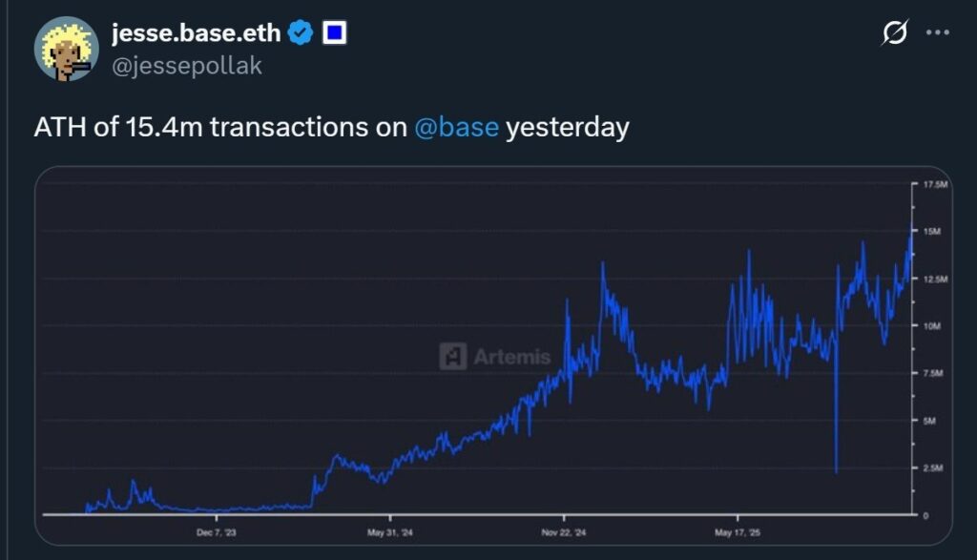Click the Nov 22, '24 x-axis label
This screenshot has height=560, width=977.
coord(561,531)
